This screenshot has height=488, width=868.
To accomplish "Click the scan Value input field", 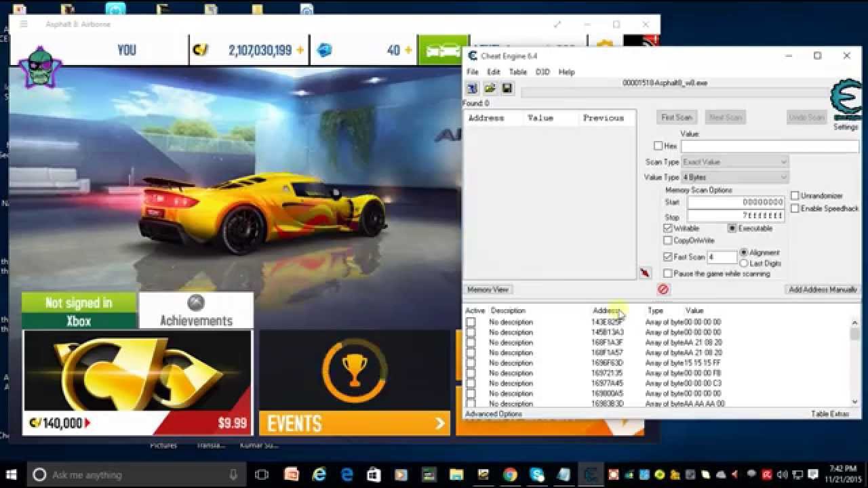I will (770, 146).
